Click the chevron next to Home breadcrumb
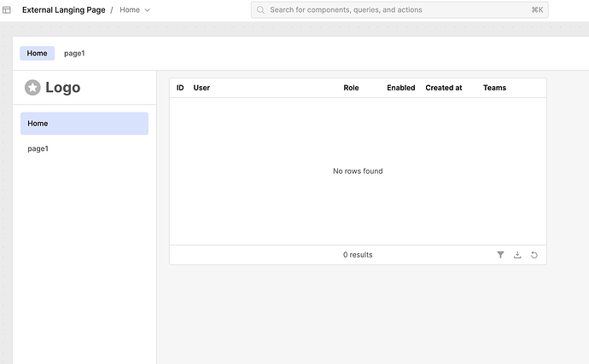This screenshot has height=364, width=589. pyautogui.click(x=148, y=10)
